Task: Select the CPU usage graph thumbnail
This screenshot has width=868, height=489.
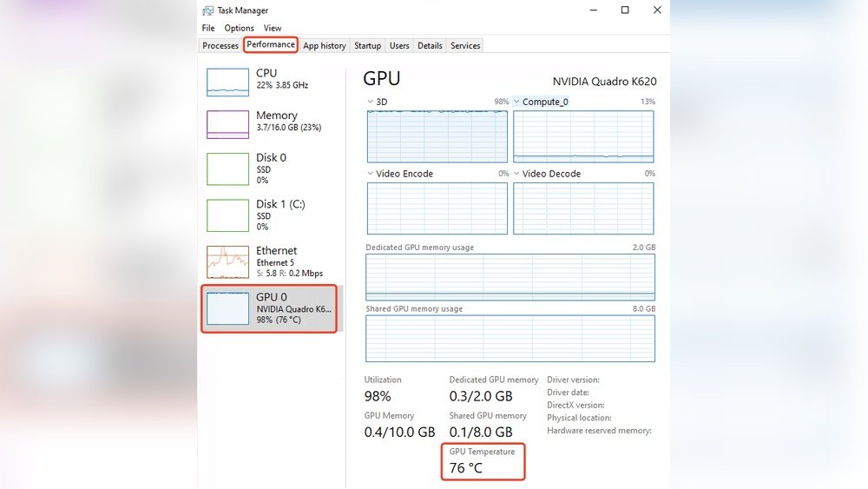Action: (227, 82)
